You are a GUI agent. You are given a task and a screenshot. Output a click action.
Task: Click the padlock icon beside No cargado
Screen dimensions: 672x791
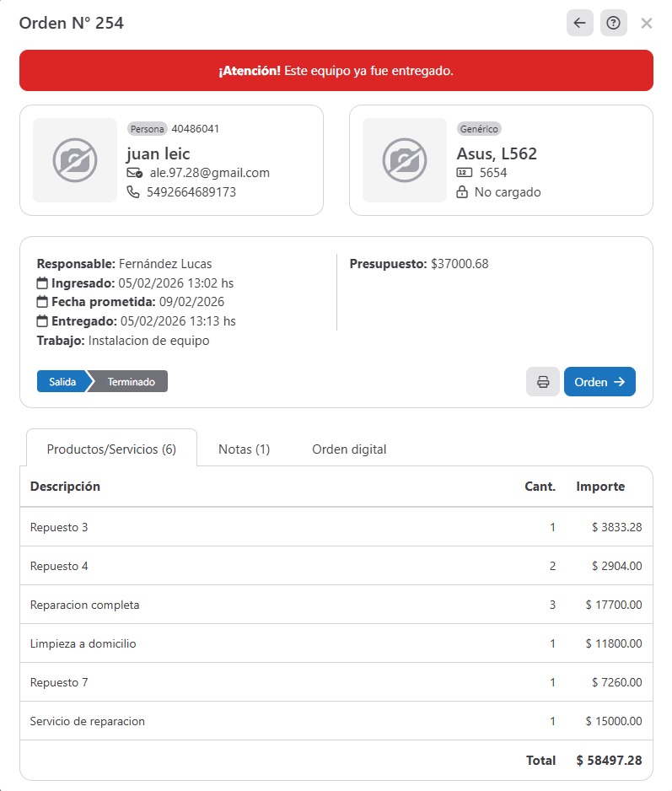pos(462,192)
